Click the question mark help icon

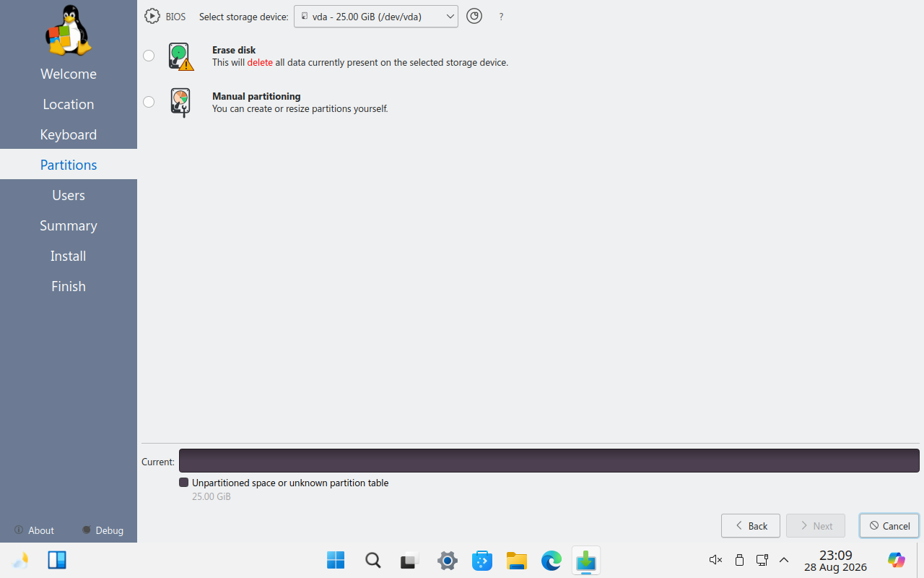501,17
